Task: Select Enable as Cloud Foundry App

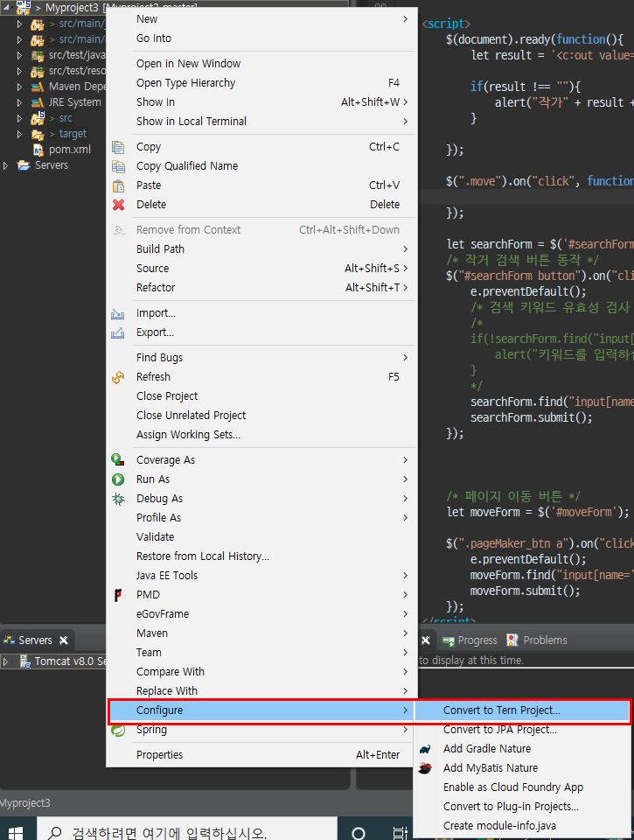Action: (x=522, y=787)
